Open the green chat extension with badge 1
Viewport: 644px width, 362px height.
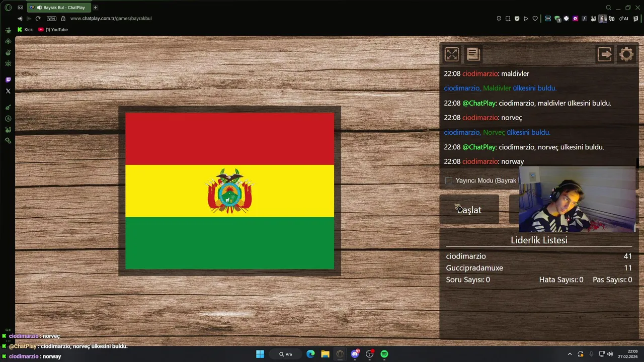click(557, 19)
